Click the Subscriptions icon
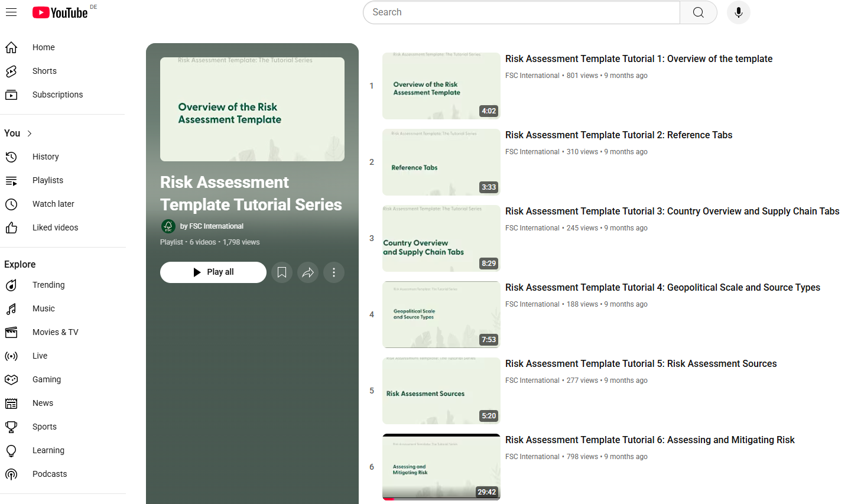Image resolution: width=851 pixels, height=504 pixels. coord(11,95)
